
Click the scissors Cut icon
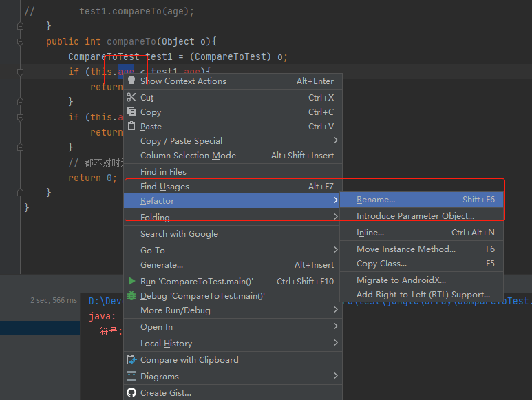pyautogui.click(x=131, y=97)
